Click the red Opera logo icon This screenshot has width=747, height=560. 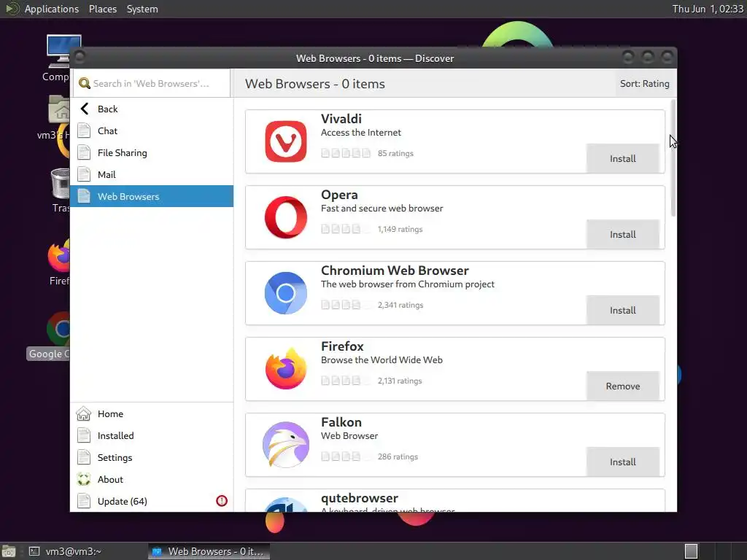(x=286, y=217)
